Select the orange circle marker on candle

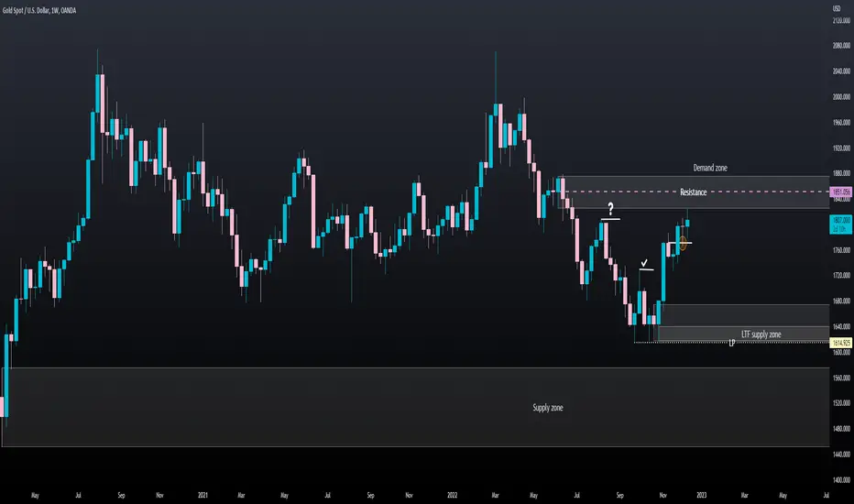683,243
